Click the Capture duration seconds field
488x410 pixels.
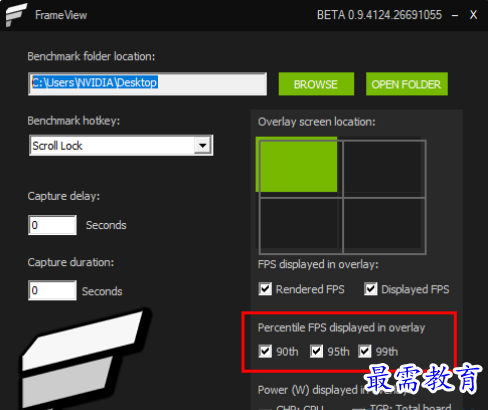(x=52, y=290)
